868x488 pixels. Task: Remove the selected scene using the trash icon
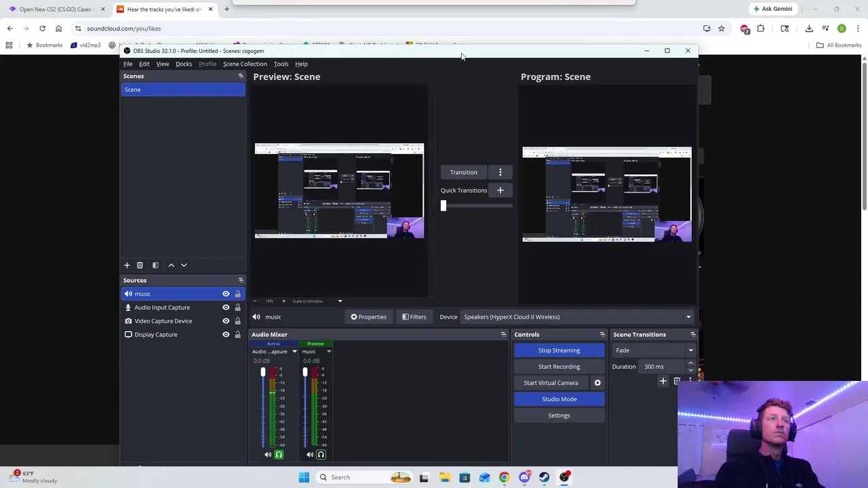[x=140, y=265]
